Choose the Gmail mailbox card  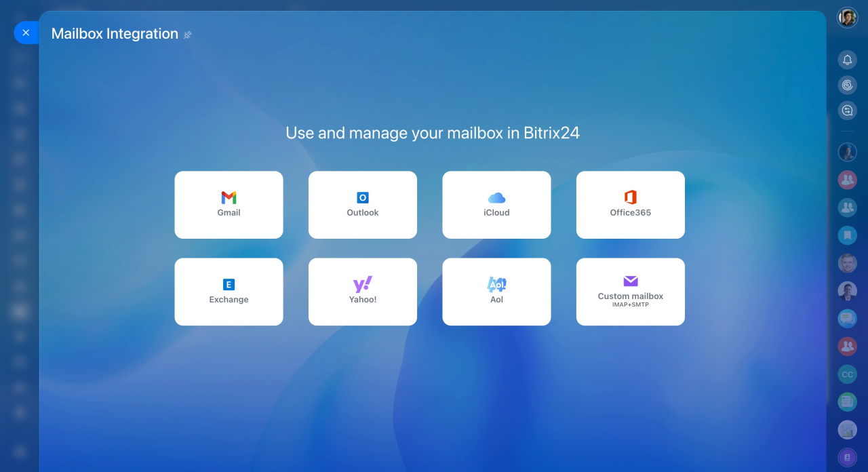tap(229, 205)
